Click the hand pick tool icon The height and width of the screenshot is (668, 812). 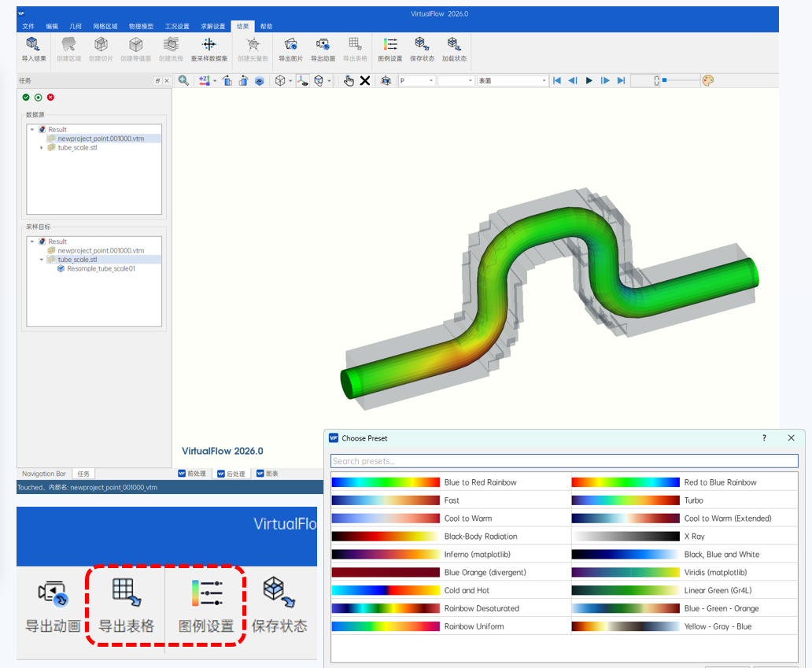[349, 80]
